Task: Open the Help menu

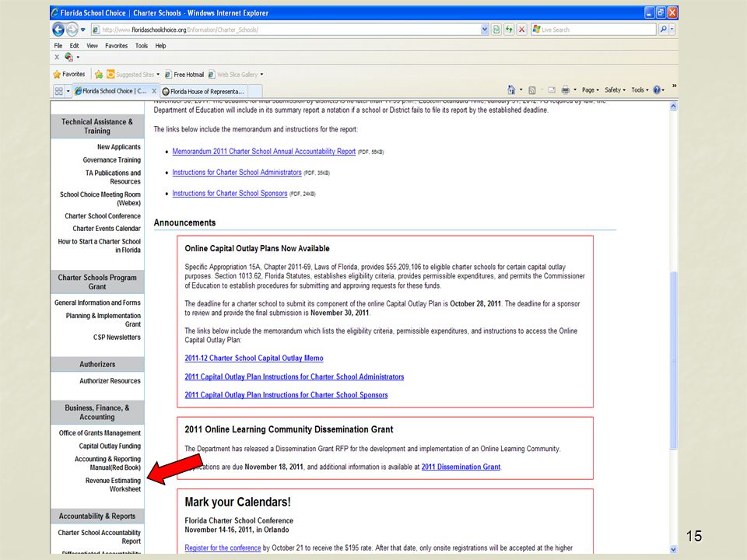Action: click(x=160, y=46)
